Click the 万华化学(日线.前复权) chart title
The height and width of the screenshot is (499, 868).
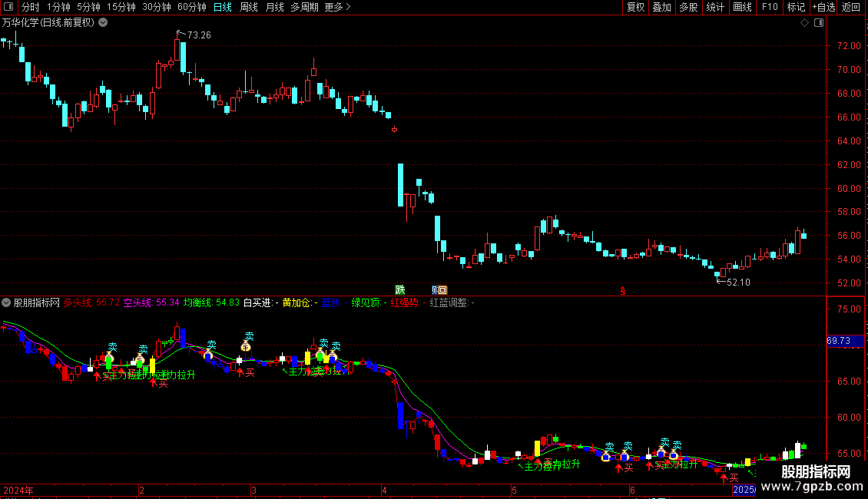pyautogui.click(x=48, y=23)
